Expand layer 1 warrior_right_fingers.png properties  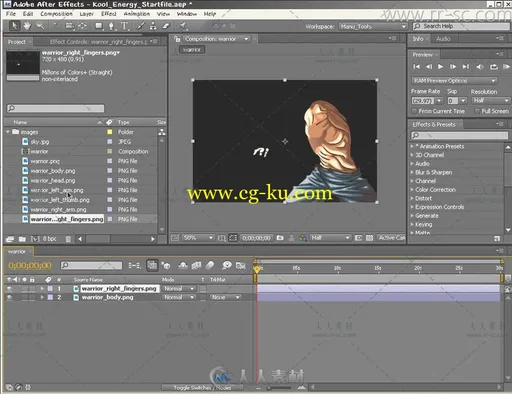42,289
